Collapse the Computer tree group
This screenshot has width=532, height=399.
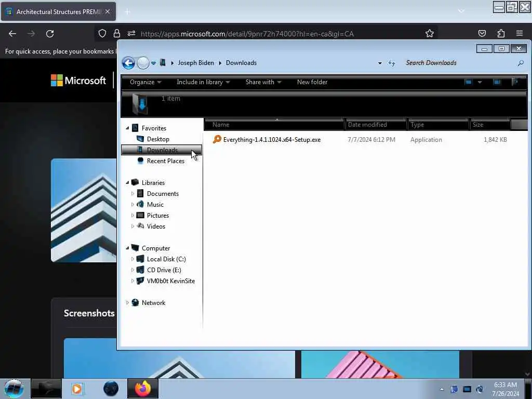pos(128,248)
